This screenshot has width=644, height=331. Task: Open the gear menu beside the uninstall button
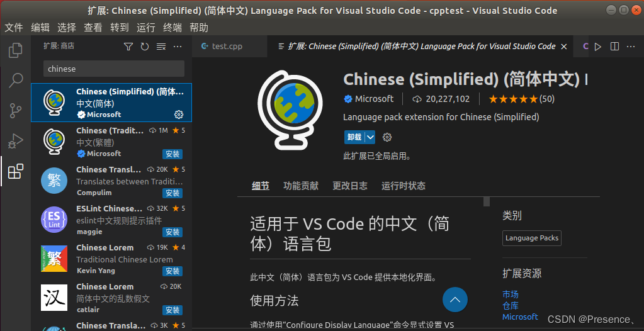pyautogui.click(x=387, y=137)
